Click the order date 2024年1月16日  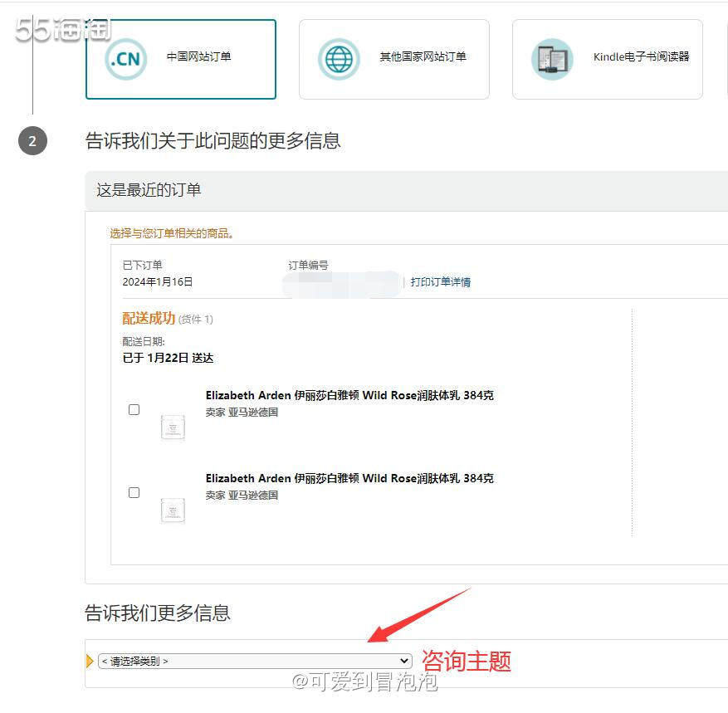[158, 281]
